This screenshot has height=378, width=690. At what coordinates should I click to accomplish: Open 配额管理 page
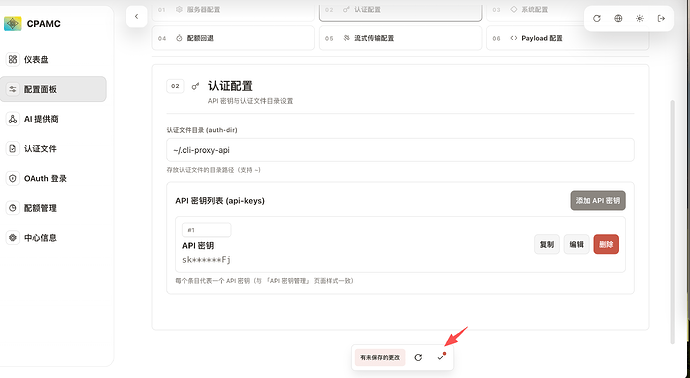coord(53,208)
